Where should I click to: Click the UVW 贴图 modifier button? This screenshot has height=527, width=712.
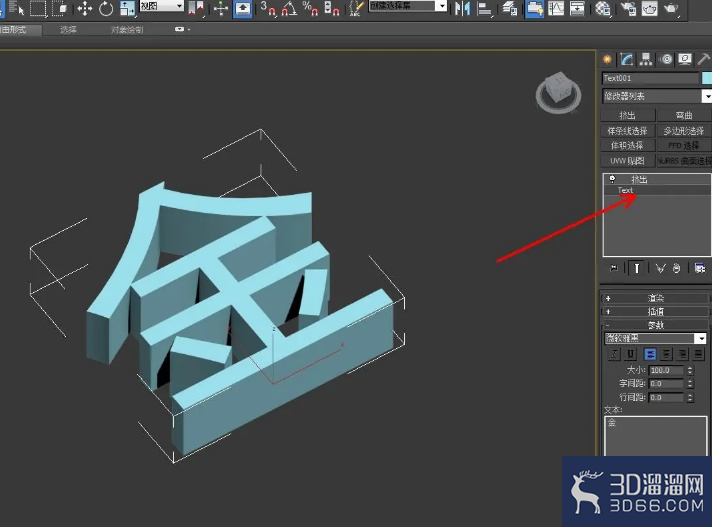(628, 161)
